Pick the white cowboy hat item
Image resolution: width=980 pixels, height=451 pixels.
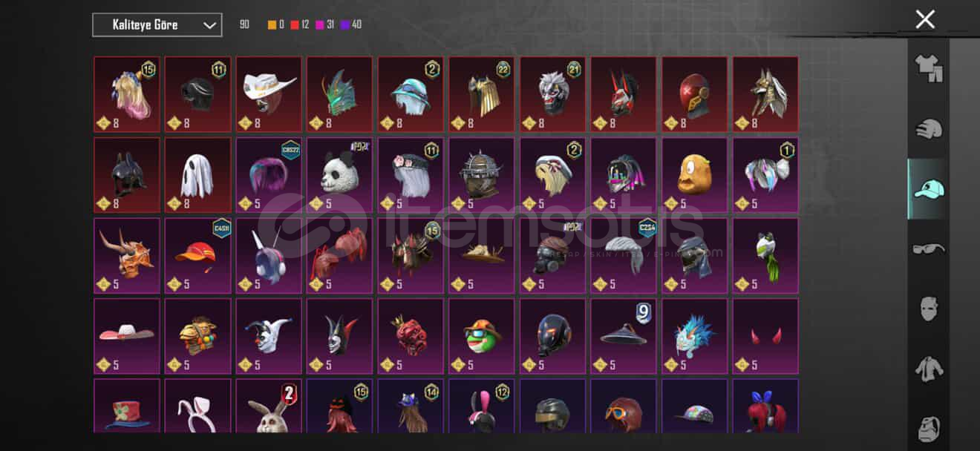(269, 94)
